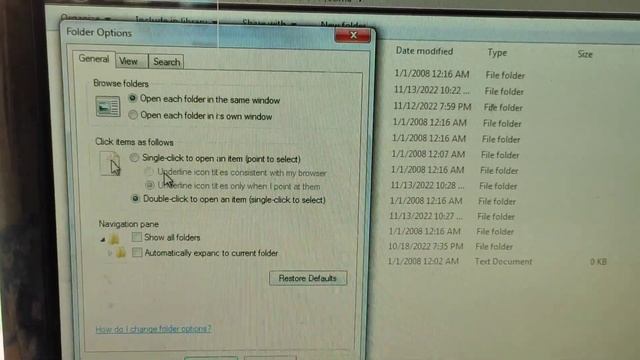Sort Explorer list by Date modified column
The height and width of the screenshot is (360, 640).
[424, 51]
